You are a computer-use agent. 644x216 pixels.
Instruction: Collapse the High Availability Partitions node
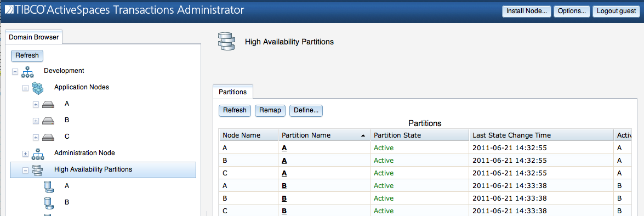[25, 170]
